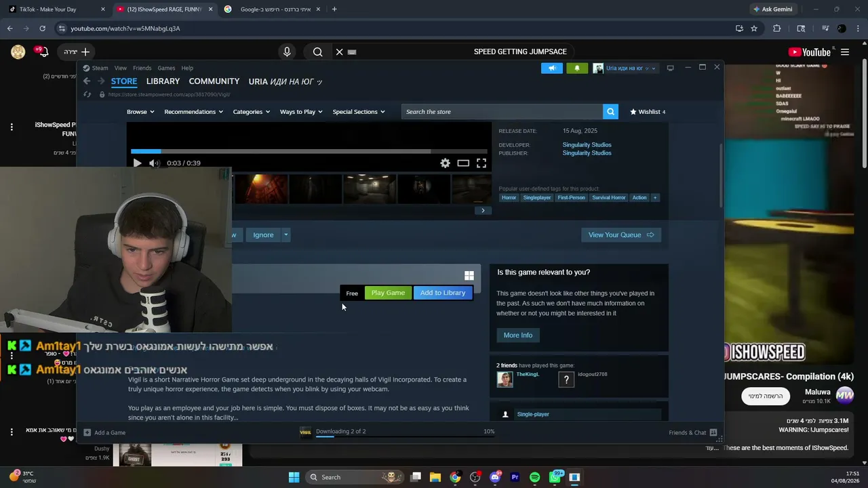868x488 pixels.
Task: Play the Vigil trailer video
Action: [x=137, y=163]
